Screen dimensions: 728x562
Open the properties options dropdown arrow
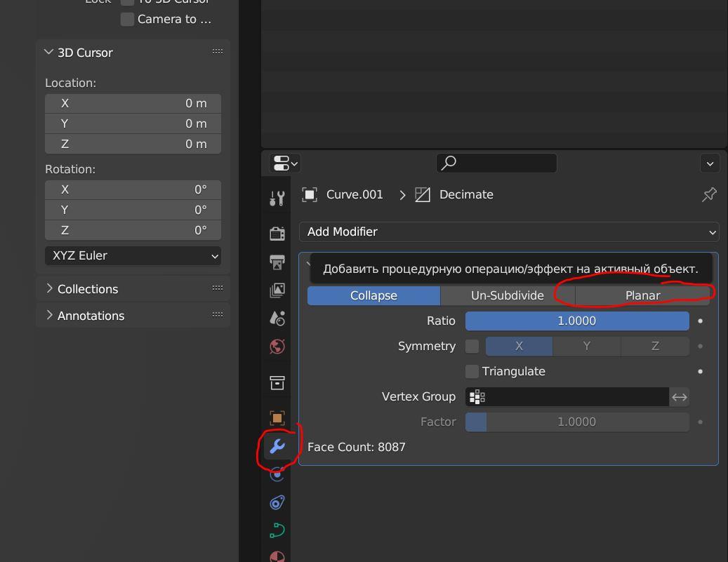point(710,163)
